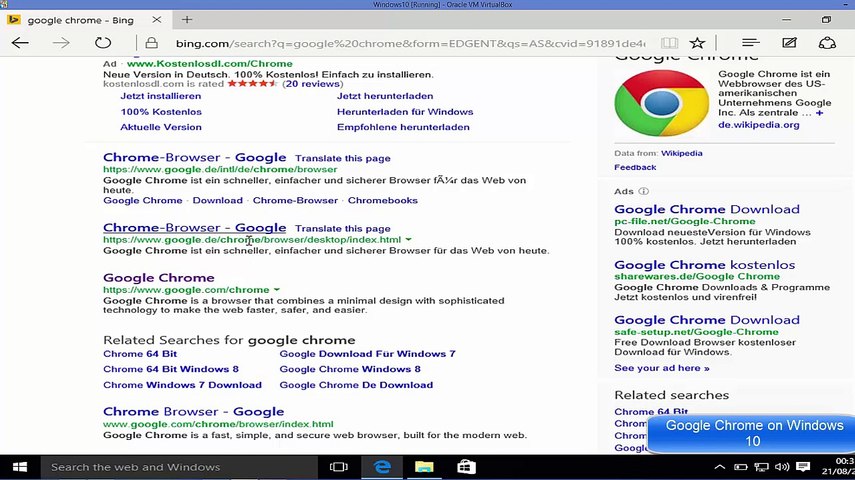Click Chrome Windows 7 Download related search
This screenshot has height=480, width=855.
pos(182,385)
